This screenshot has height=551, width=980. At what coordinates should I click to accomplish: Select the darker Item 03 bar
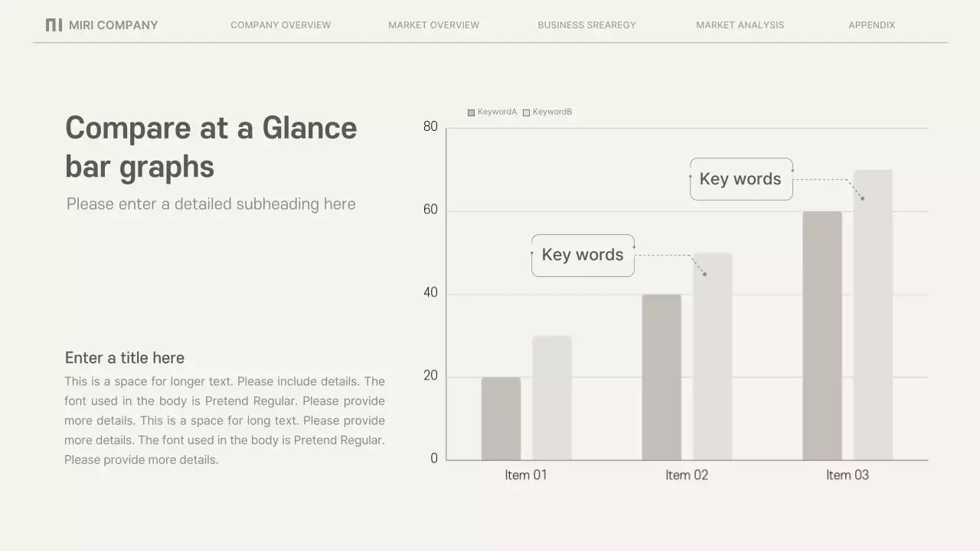click(822, 335)
